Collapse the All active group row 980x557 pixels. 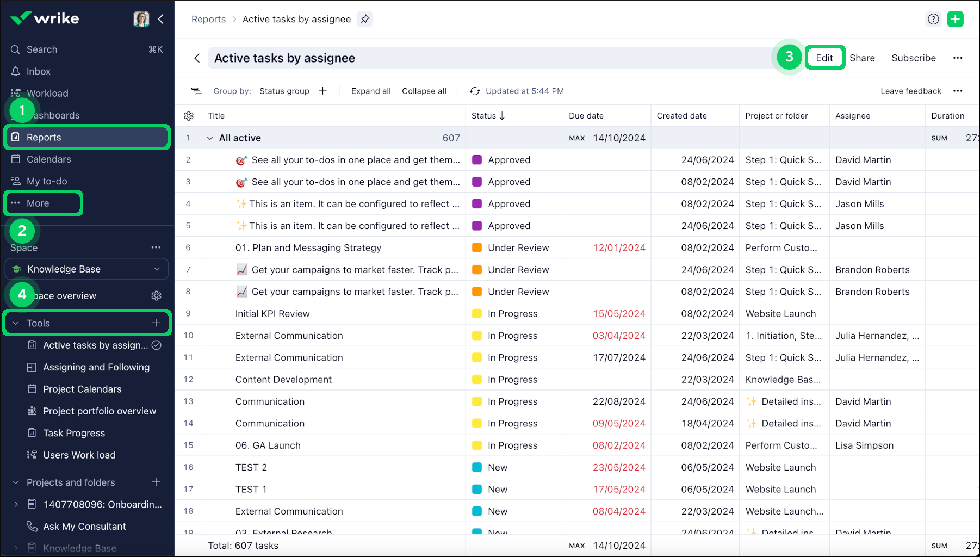tap(210, 138)
